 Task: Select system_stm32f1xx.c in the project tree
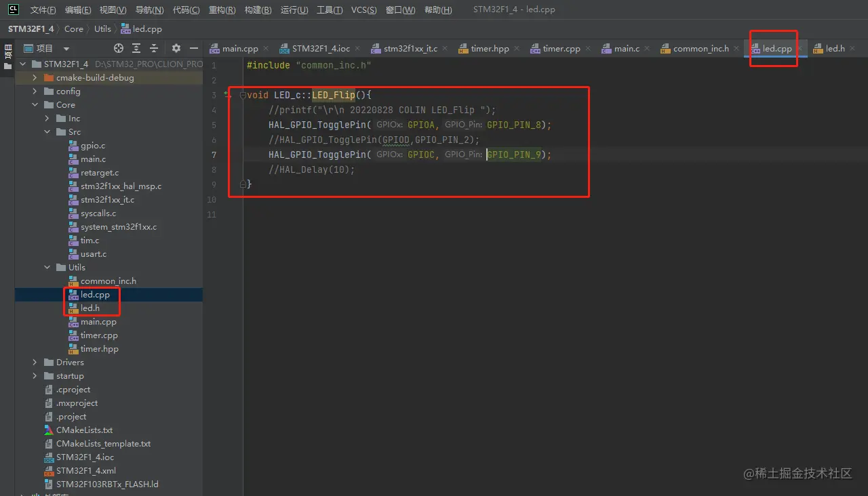[x=119, y=227]
